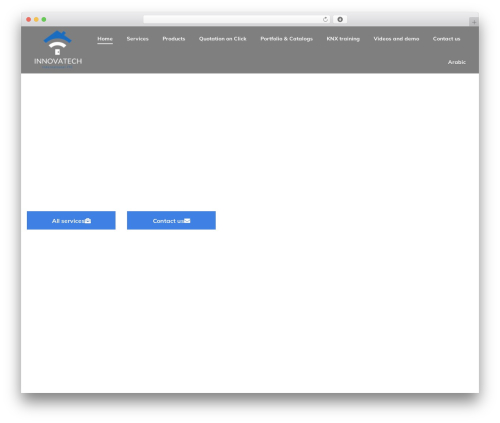Screen dimensions: 500x423
Task: Click the blue All services button
Action: coord(71,220)
